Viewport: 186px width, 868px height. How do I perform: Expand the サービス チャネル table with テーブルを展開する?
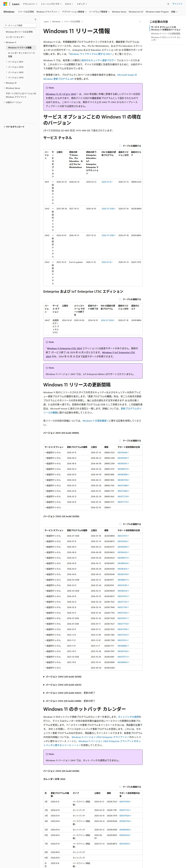(x=130, y=146)
